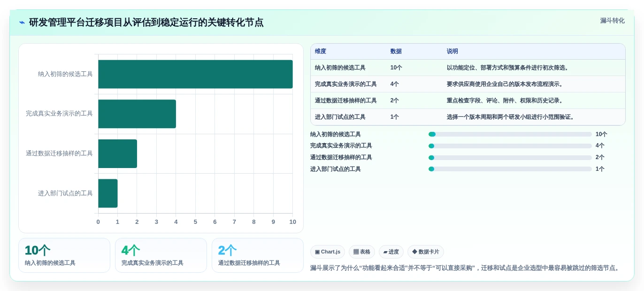This screenshot has width=644, height=291.
Task: Select the 进度 tag chip
Action: coord(391,252)
